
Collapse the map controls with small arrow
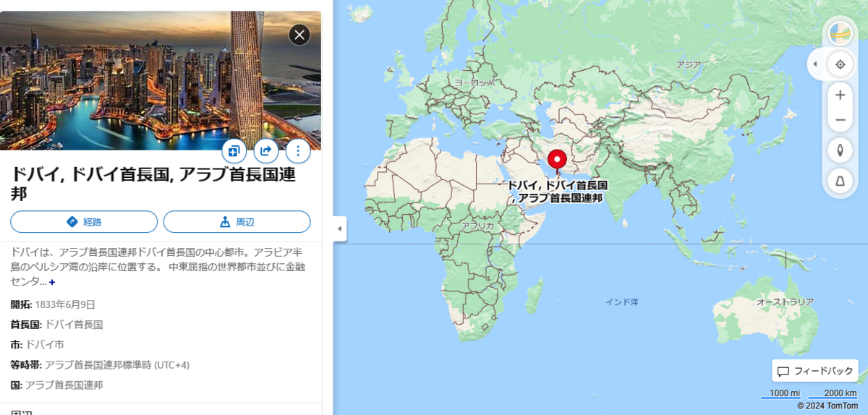[x=815, y=64]
